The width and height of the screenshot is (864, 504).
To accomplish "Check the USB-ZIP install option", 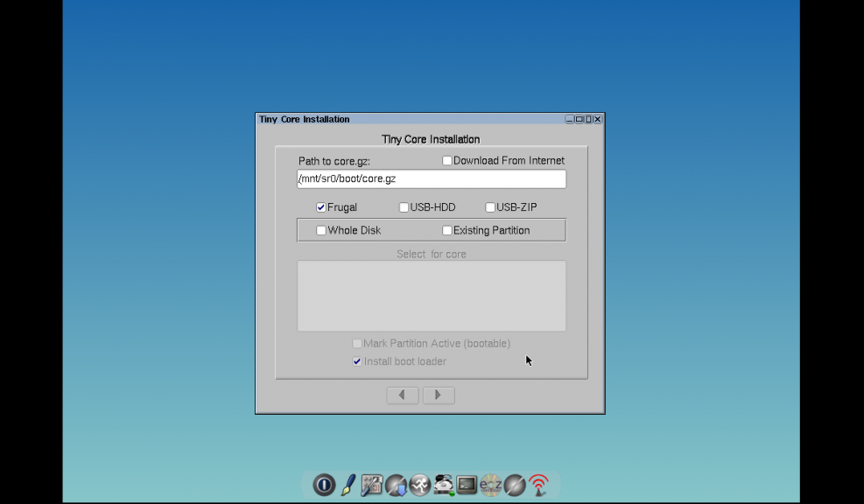I will 490,206.
